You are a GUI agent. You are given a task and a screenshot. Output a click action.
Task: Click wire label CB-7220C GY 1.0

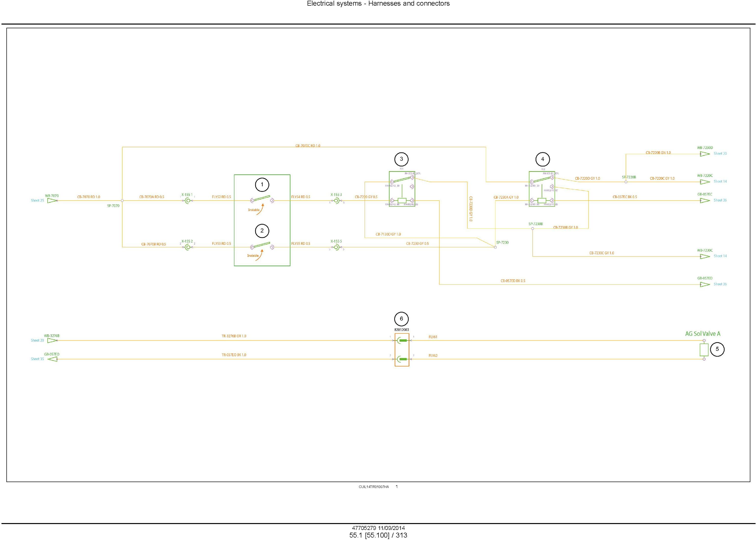[x=662, y=178]
